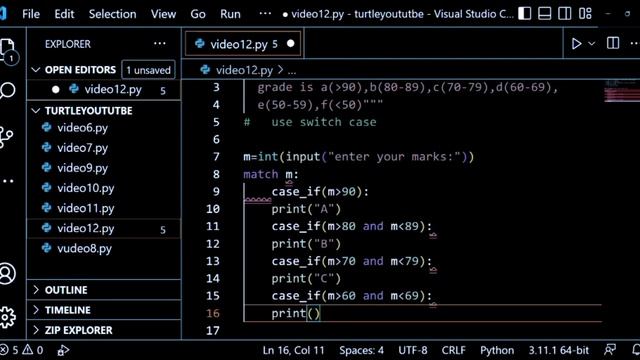Open Explorer views and more actions ellipsis

coord(160,44)
